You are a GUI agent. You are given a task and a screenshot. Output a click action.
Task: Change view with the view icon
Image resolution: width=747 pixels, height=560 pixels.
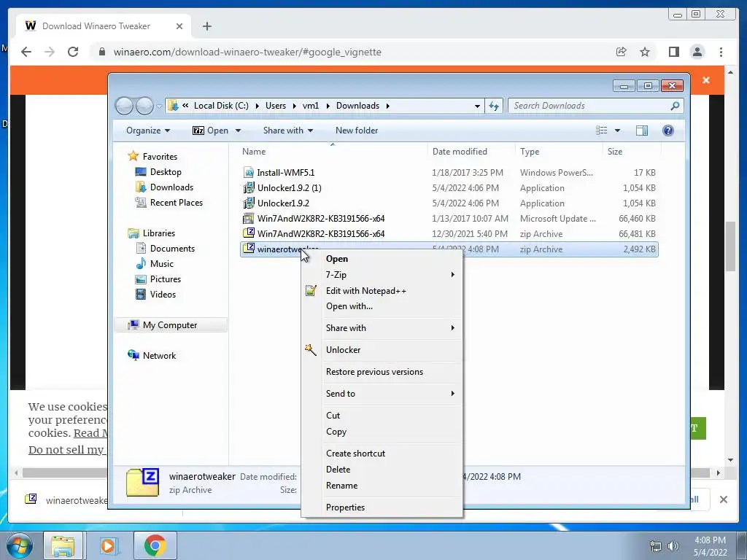(602, 131)
